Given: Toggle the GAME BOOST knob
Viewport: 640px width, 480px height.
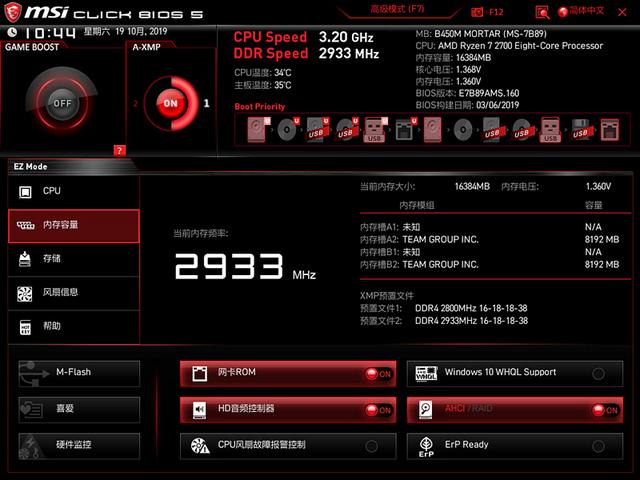Looking at the screenshot, I should click(62, 103).
